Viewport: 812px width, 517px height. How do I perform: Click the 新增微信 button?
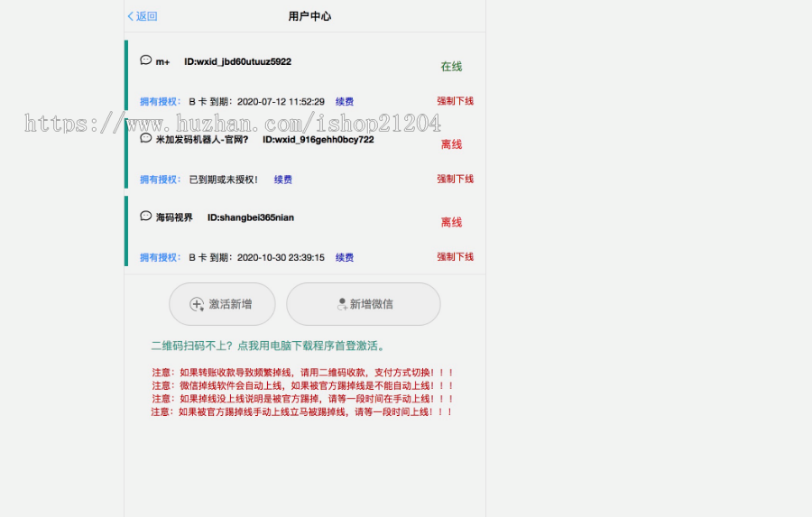[364, 304]
